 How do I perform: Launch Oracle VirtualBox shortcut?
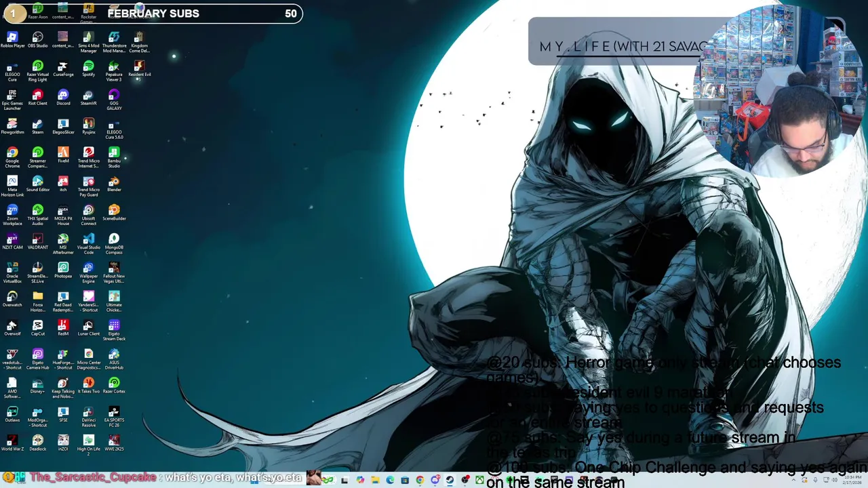click(x=12, y=273)
